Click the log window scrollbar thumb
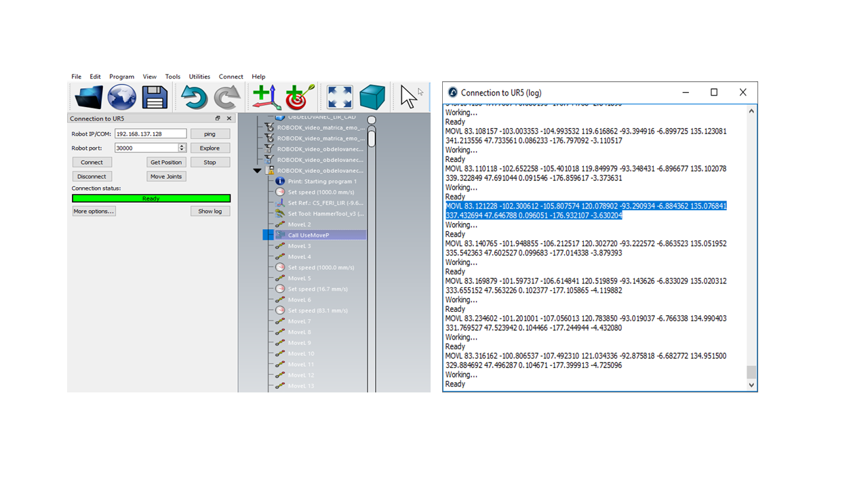The height and width of the screenshot is (488, 868). (x=751, y=372)
